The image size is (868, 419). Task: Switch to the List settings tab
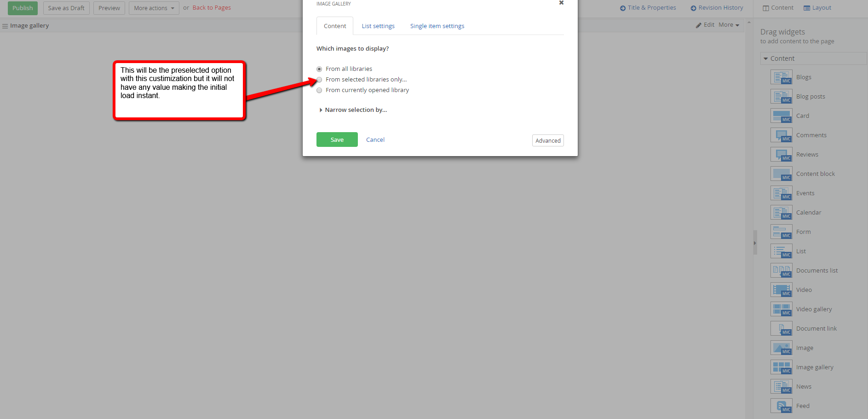point(378,26)
